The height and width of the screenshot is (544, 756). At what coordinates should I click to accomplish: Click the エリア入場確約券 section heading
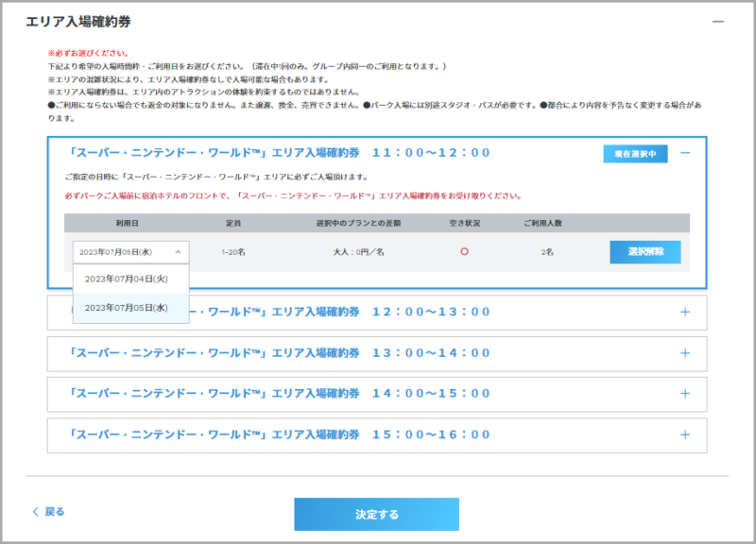tap(78, 22)
